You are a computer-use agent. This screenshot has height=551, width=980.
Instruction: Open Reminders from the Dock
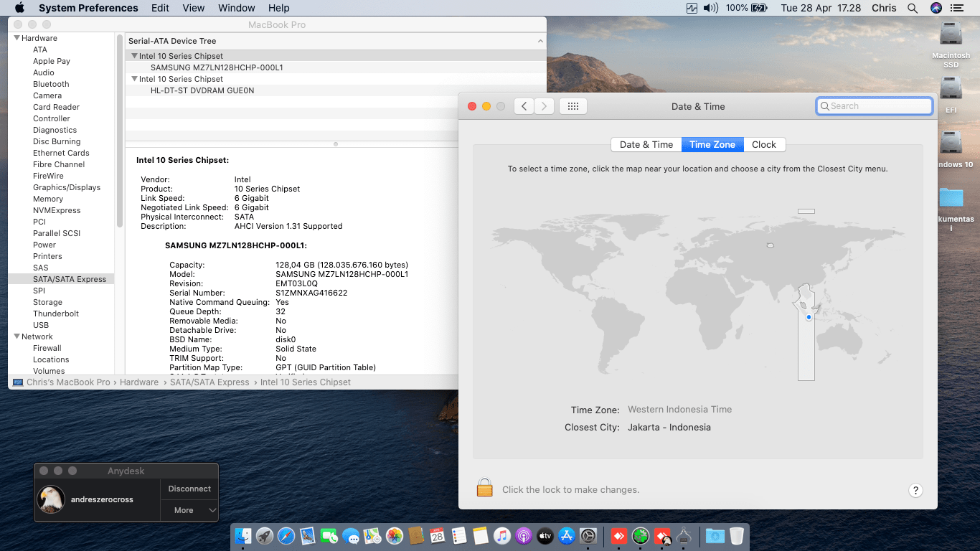pyautogui.click(x=459, y=536)
